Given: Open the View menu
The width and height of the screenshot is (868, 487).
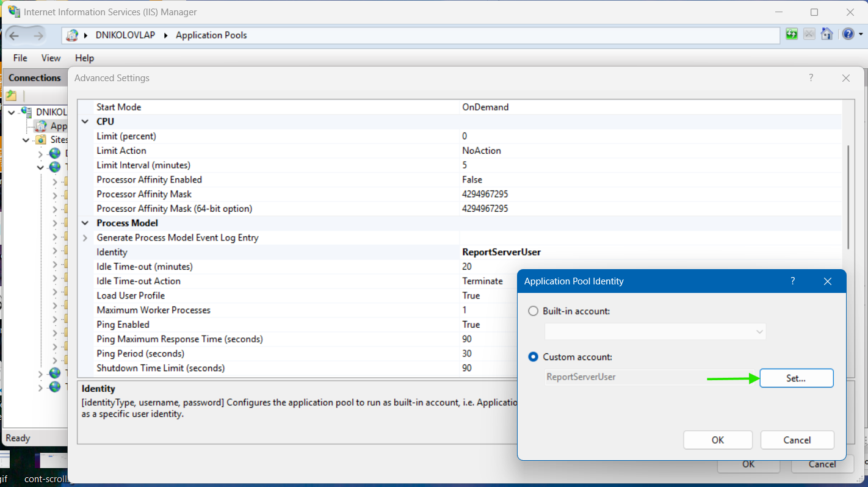Looking at the screenshot, I should point(51,58).
